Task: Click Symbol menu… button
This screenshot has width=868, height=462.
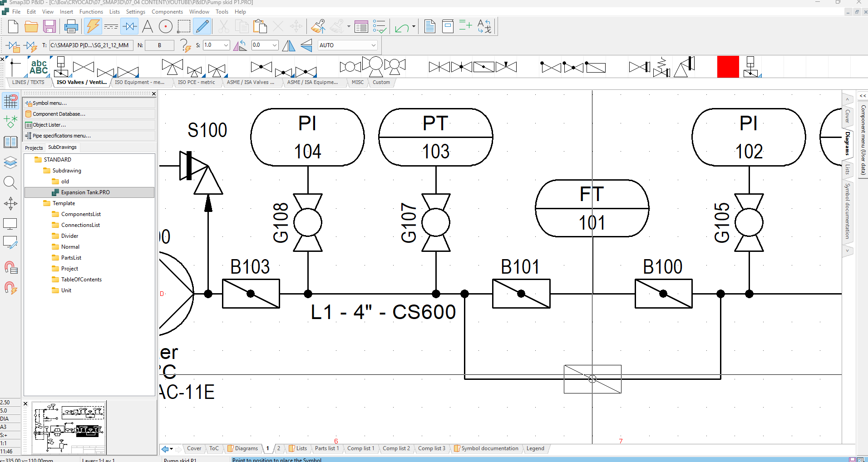Action: point(90,103)
